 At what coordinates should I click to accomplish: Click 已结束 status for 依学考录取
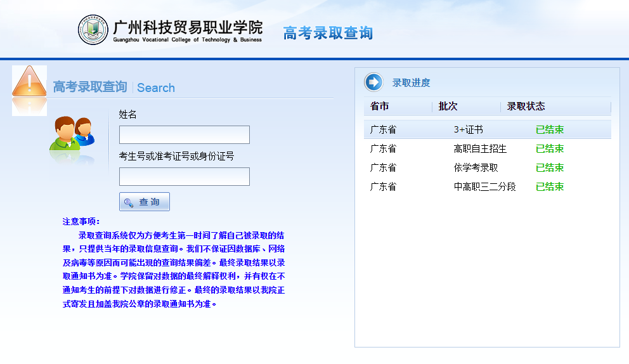tap(550, 168)
